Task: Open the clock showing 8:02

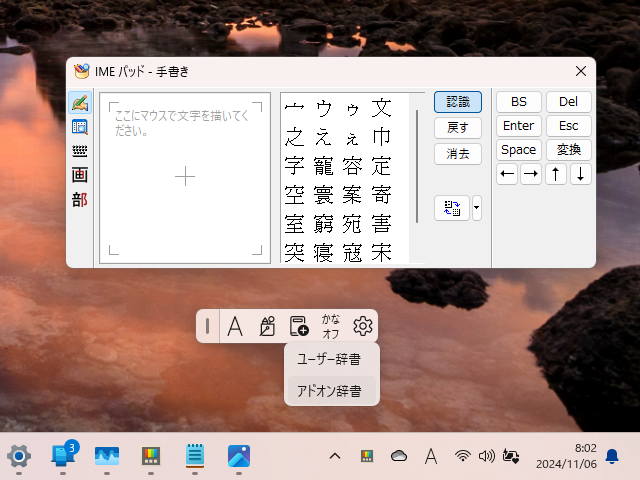Action: tap(567, 456)
